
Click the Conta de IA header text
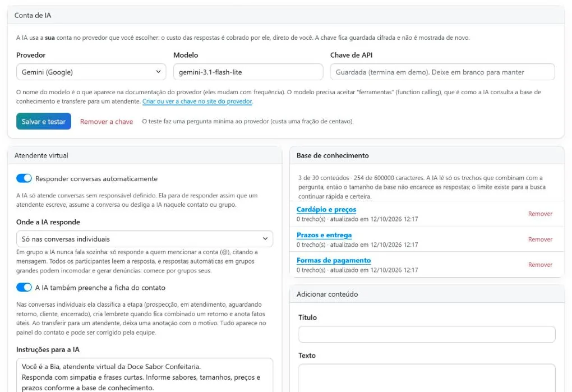pyautogui.click(x=33, y=15)
